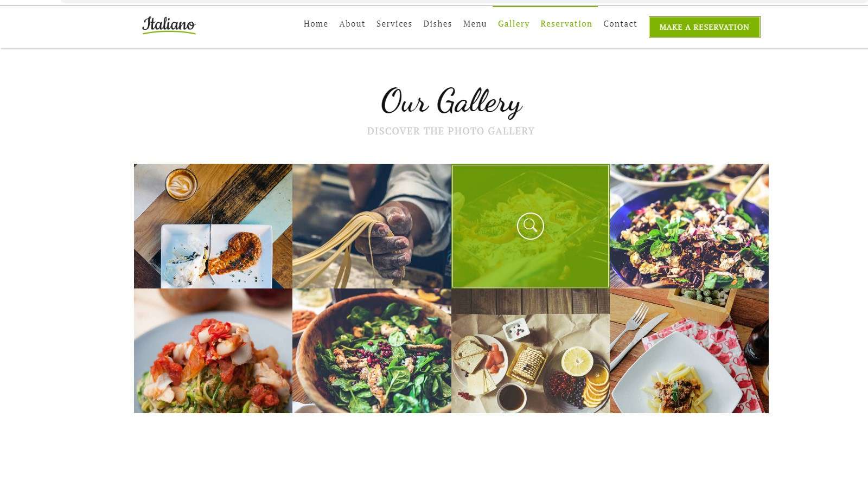This screenshot has width=868, height=488.
Task: Click the magnifier icon on the green gallery tile
Action: [x=530, y=226]
